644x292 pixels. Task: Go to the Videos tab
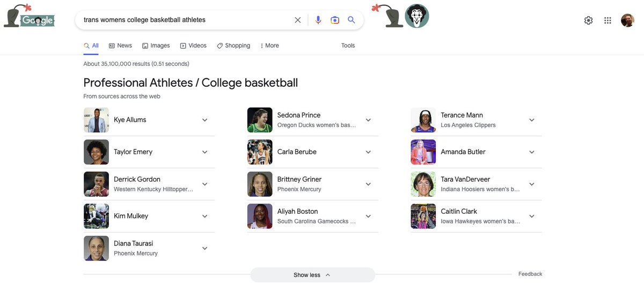[193, 46]
